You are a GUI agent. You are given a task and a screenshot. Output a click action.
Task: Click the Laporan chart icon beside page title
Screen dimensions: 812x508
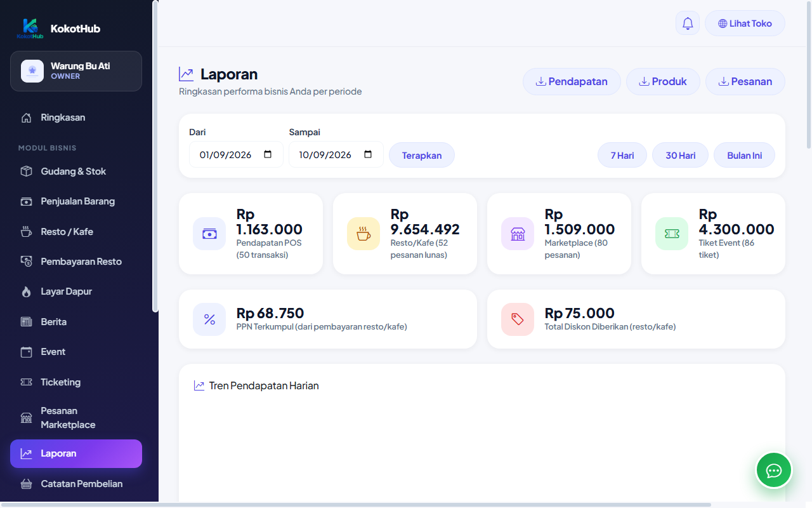(187, 74)
